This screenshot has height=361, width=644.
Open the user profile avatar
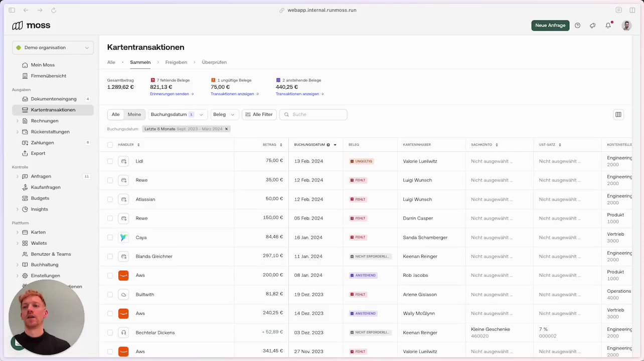[x=626, y=26]
